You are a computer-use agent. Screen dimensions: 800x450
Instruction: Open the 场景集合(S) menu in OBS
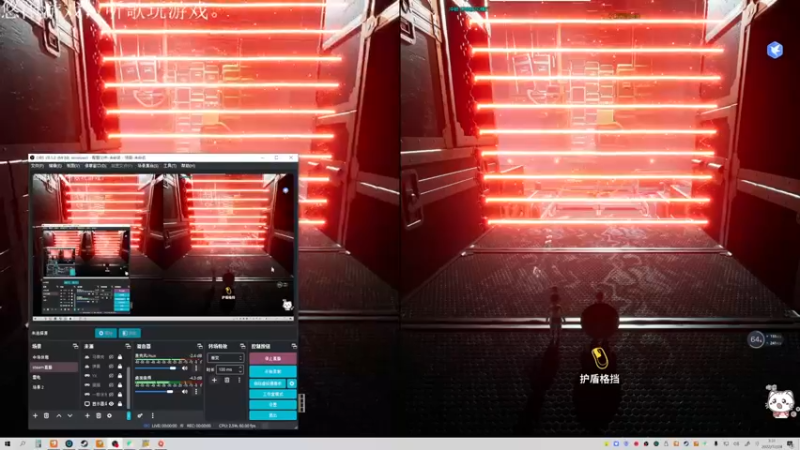pyautogui.click(x=147, y=166)
